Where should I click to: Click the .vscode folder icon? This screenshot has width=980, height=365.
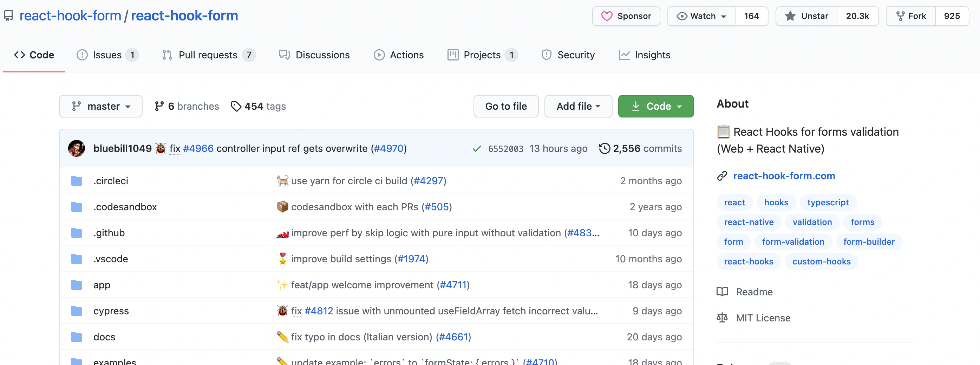(x=77, y=259)
